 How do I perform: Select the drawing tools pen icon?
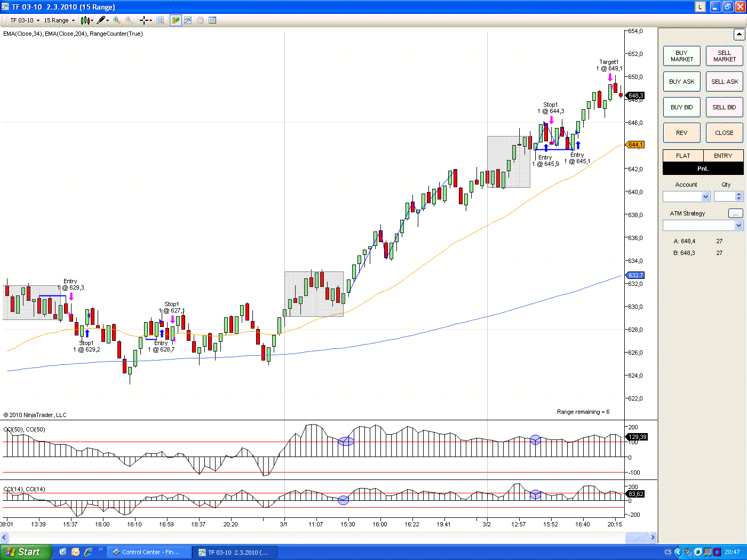101,20
